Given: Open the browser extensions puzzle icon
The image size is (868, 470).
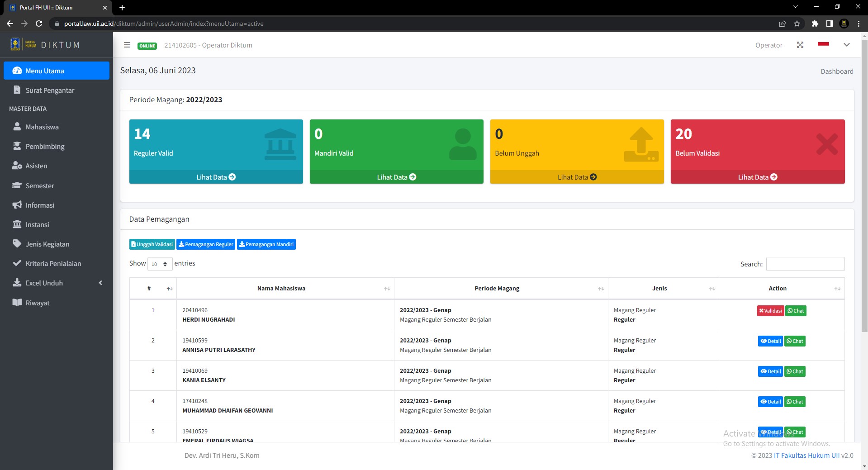Looking at the screenshot, I should click(x=815, y=24).
